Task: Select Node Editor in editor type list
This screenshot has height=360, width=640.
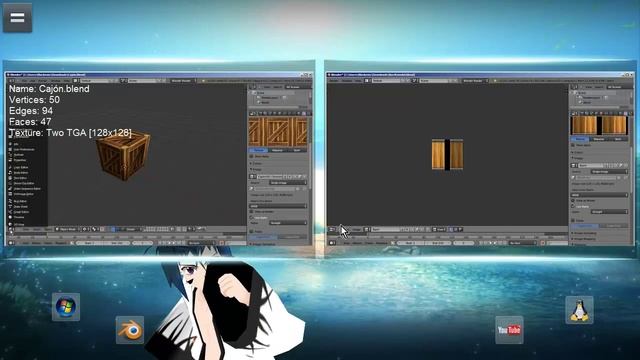Action: (x=19, y=173)
